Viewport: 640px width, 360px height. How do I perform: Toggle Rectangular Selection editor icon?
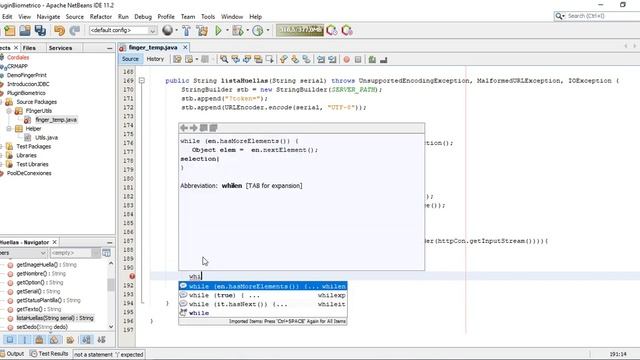(x=269, y=60)
